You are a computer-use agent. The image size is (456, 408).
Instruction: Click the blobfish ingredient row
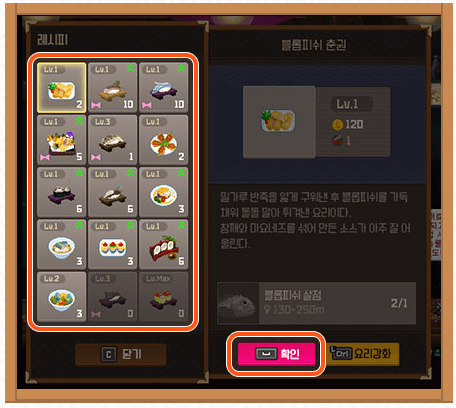pos(316,303)
